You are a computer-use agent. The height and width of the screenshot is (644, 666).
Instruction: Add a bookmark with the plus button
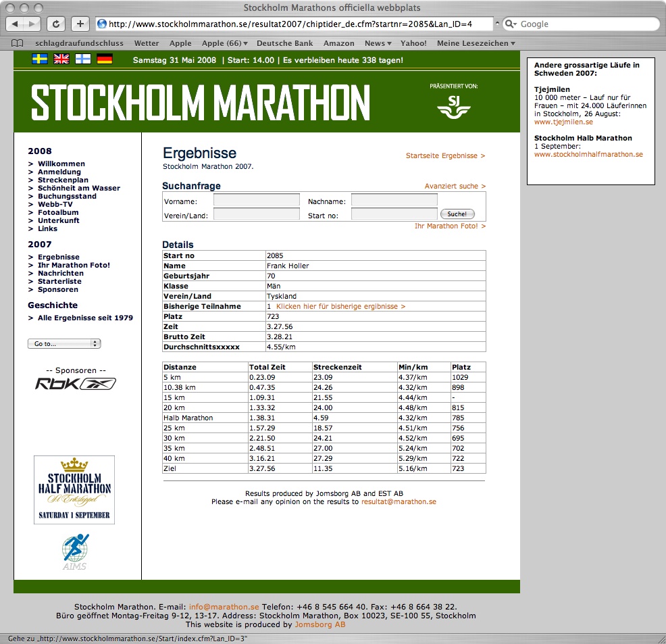pos(80,24)
